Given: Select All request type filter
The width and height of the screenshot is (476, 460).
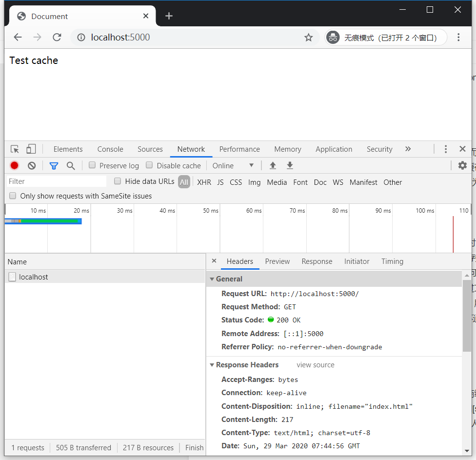Looking at the screenshot, I should pyautogui.click(x=184, y=182).
